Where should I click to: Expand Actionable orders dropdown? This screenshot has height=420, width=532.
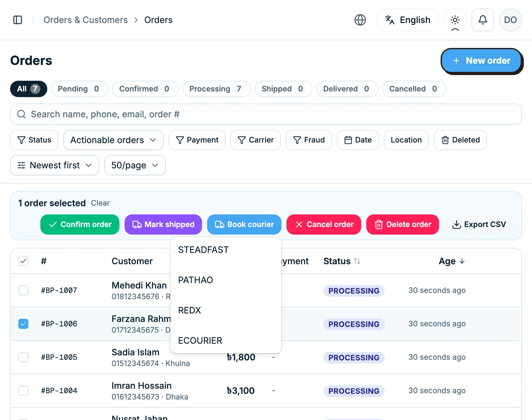click(113, 140)
